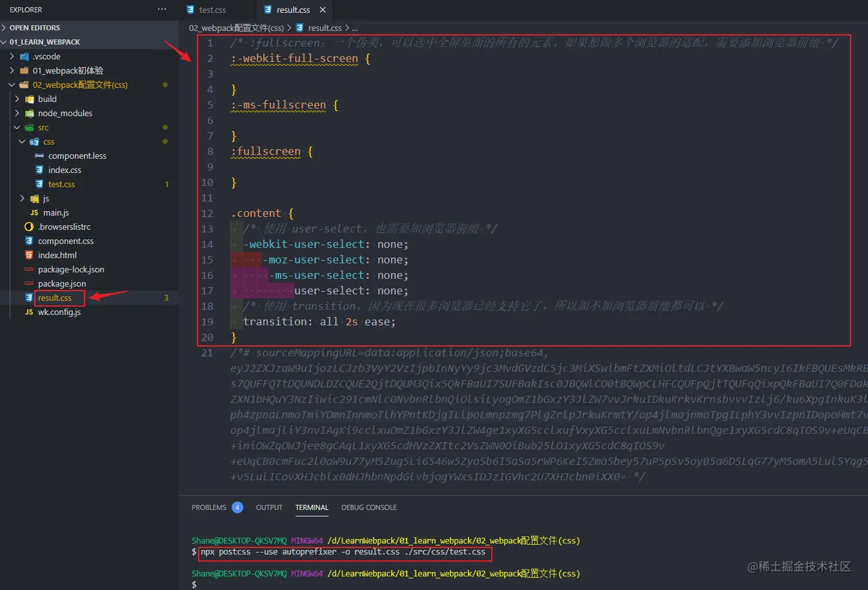The height and width of the screenshot is (590, 868).
Task: Click the 'transition: all 2s ease;' line
Action: [319, 321]
